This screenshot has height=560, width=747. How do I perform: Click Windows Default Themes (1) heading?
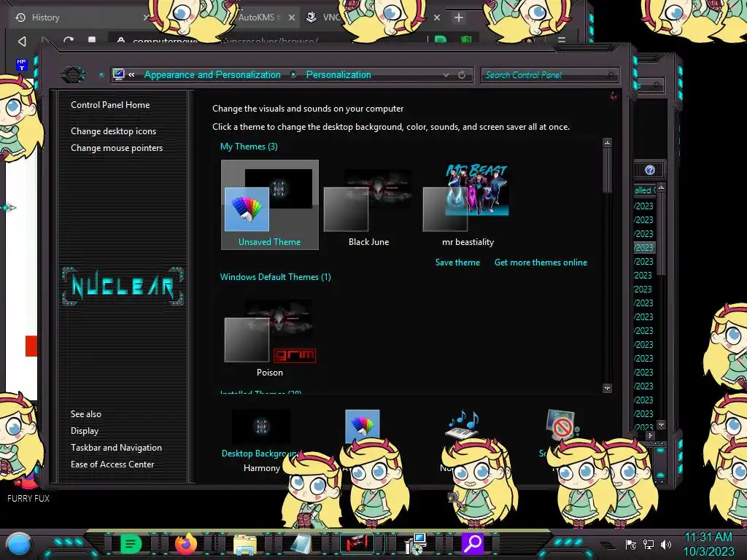pos(275,277)
